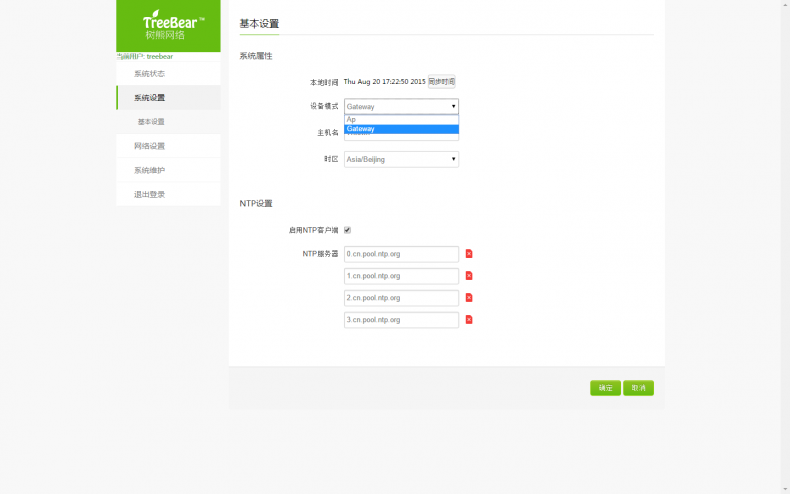Delete NTP server 1.cn.pool.ntp.org
The width and height of the screenshot is (790, 494).
[x=469, y=276]
